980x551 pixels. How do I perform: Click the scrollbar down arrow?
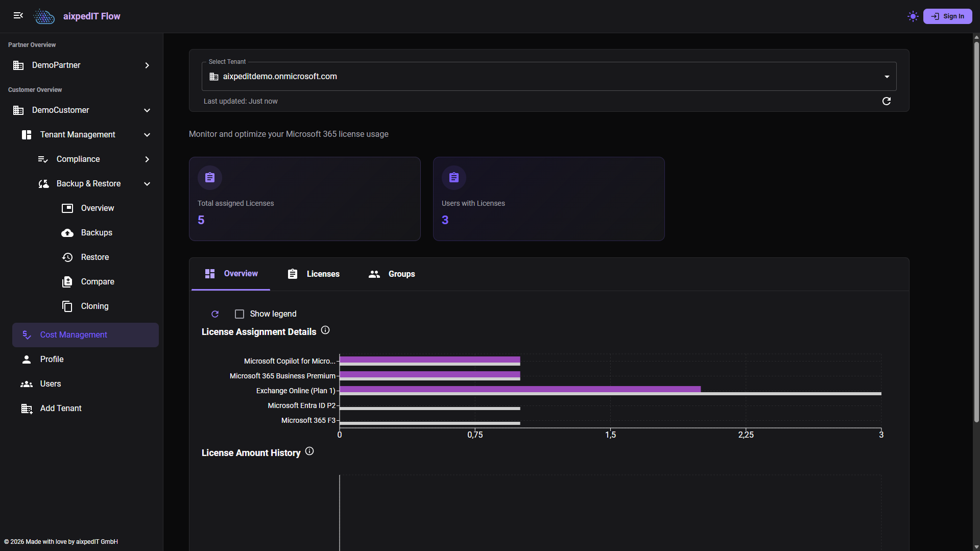coord(976,547)
